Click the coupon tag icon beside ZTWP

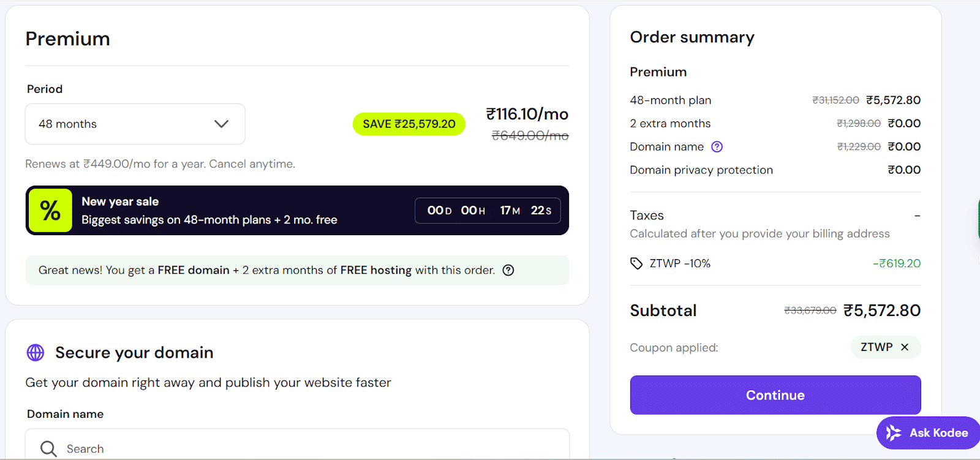(636, 263)
